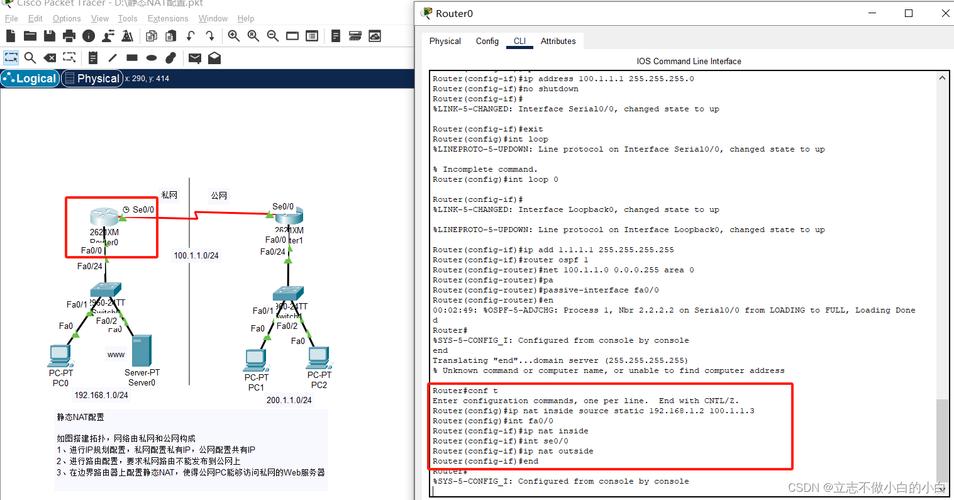The height and width of the screenshot is (500, 954).
Task: Click the 200.1.1.0/24 network label
Action: point(289,400)
